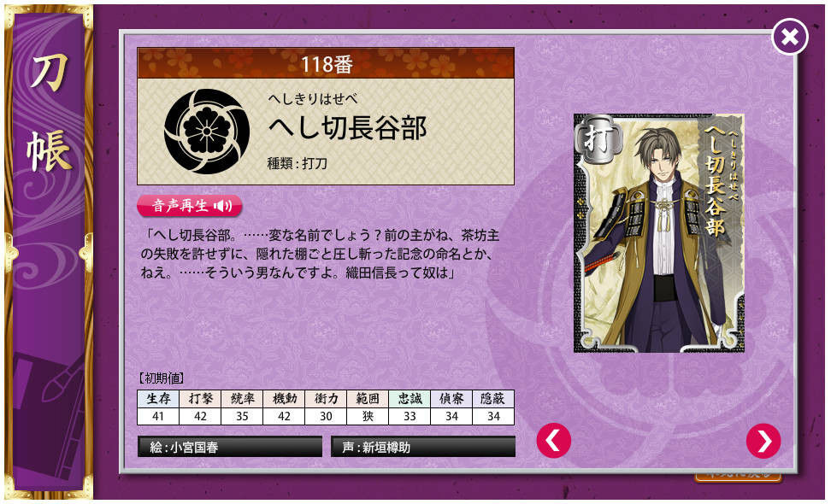Select the 範囲 stat column
This screenshot has width=831, height=504.
point(368,407)
